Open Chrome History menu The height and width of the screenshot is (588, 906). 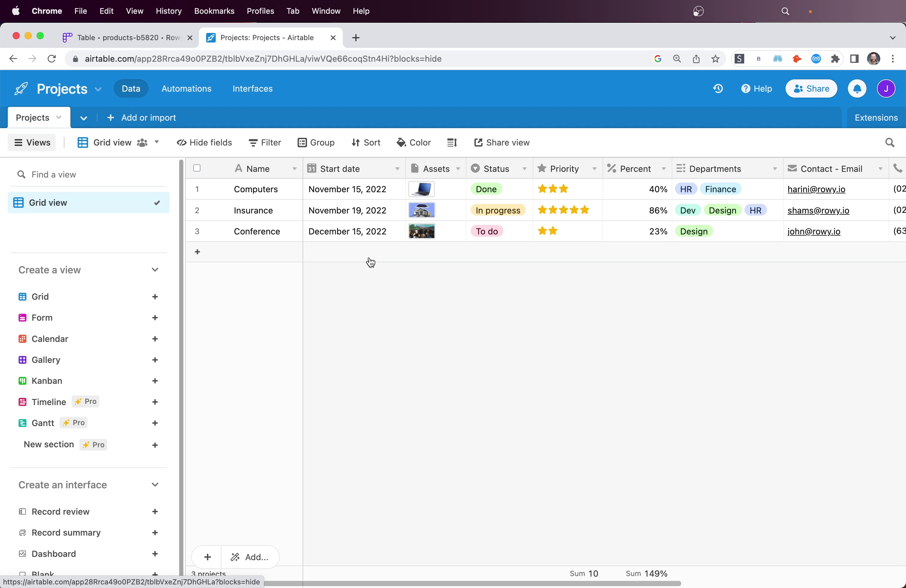point(169,11)
